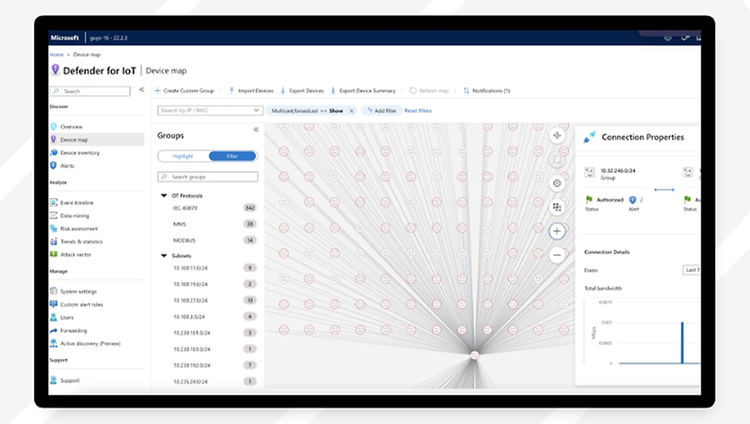
Task: Click Export Device Summary
Action: (x=363, y=90)
